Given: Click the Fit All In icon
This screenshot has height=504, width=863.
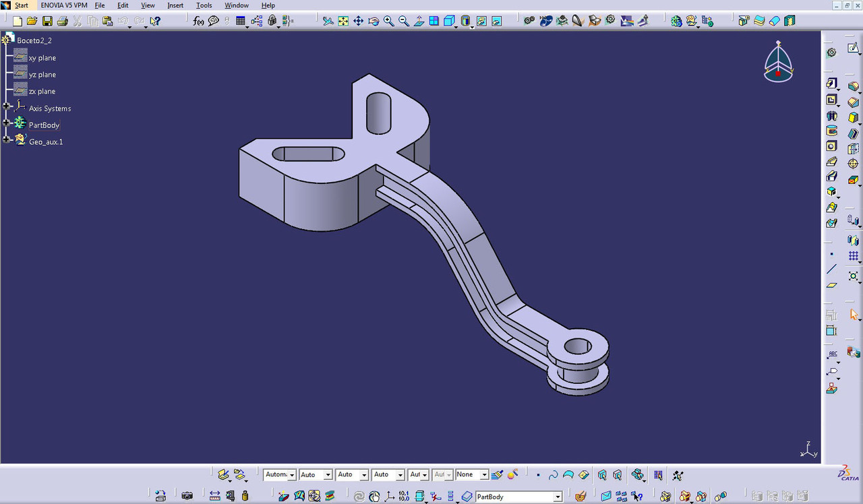Looking at the screenshot, I should (343, 21).
